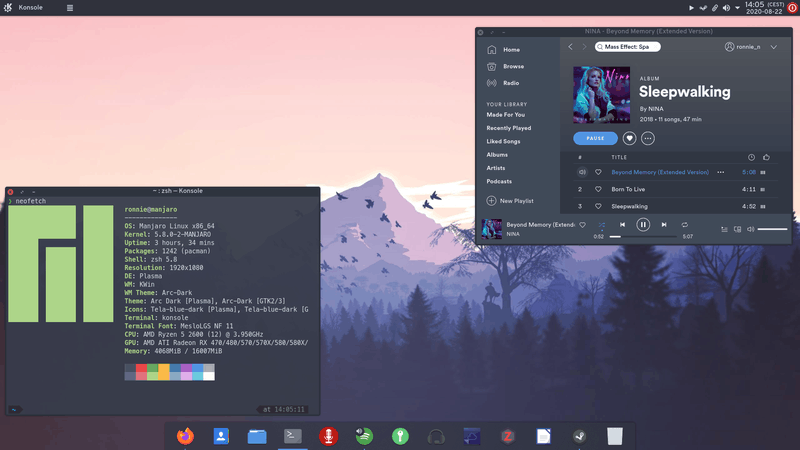Sort tracks by duration clock icon

[751, 157]
